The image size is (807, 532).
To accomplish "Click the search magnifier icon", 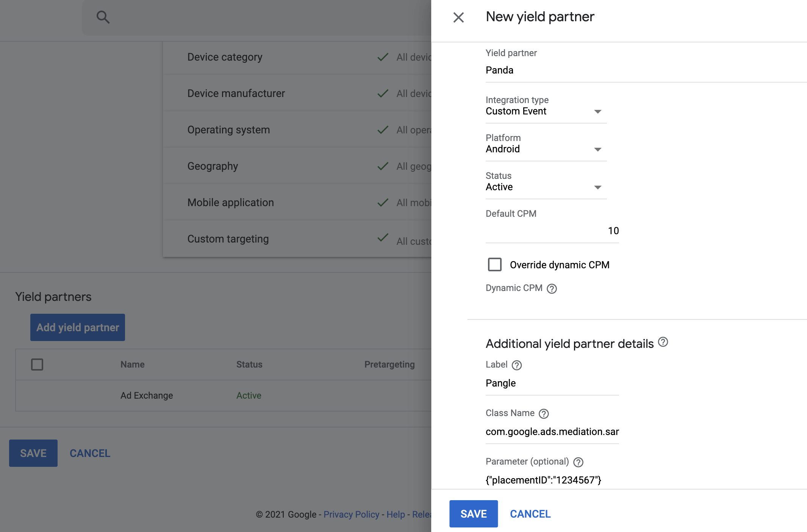I will pyautogui.click(x=103, y=17).
